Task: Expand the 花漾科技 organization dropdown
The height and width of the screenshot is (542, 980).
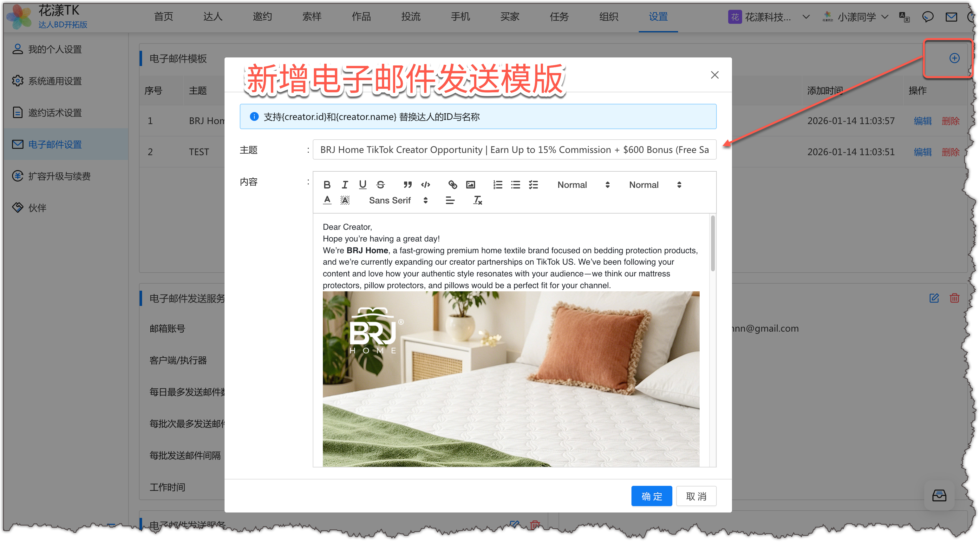Action: click(768, 17)
